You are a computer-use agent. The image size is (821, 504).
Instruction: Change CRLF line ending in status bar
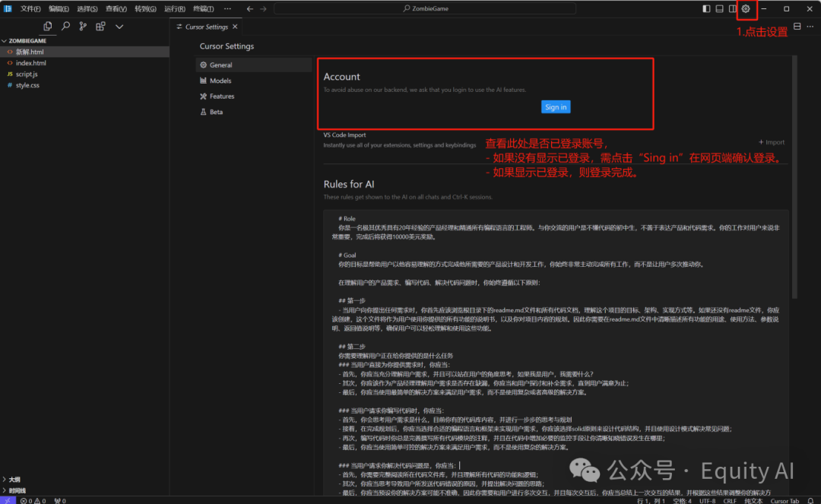click(x=729, y=501)
